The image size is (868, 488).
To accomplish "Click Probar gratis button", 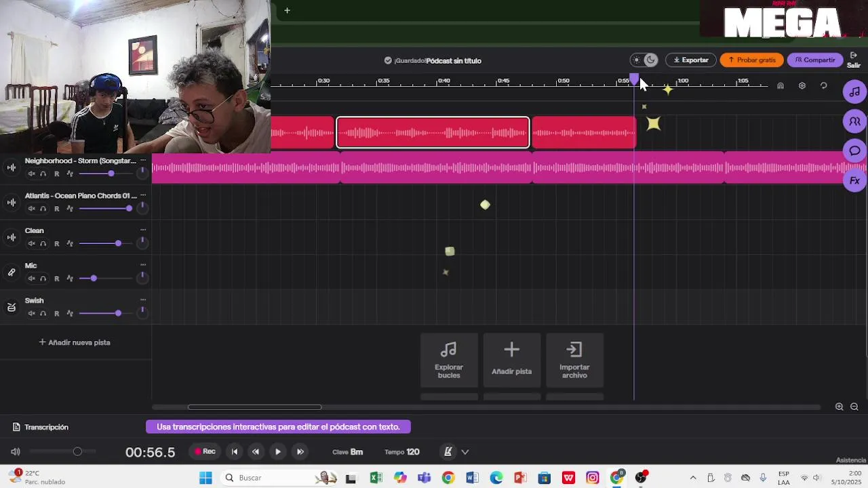I will (751, 60).
